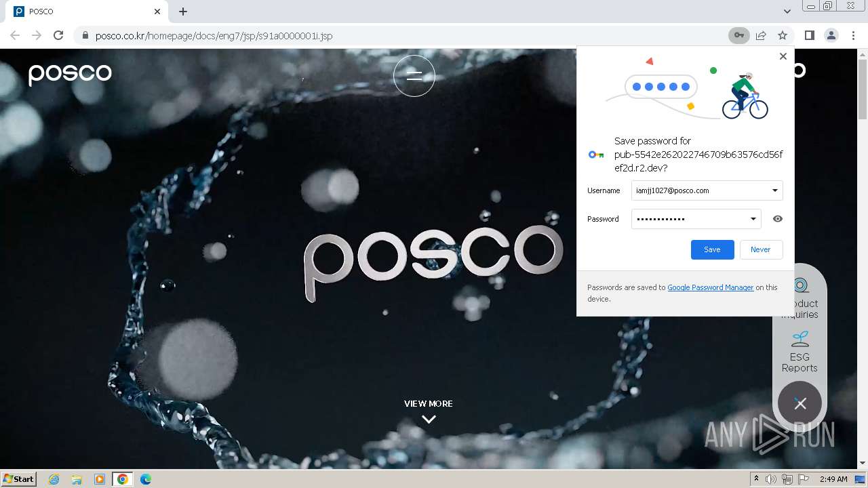Open the Chrome profile avatar
Screen dimensions: 868x488
point(831,35)
